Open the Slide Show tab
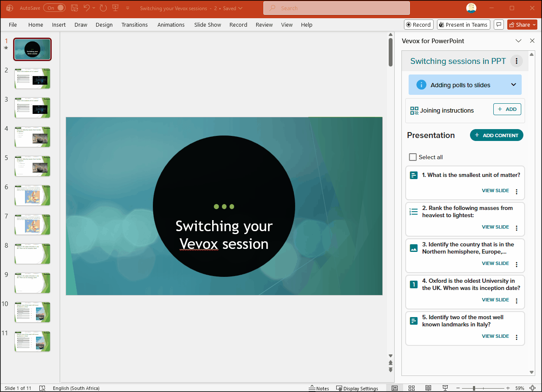Image resolution: width=542 pixels, height=392 pixels. click(207, 25)
